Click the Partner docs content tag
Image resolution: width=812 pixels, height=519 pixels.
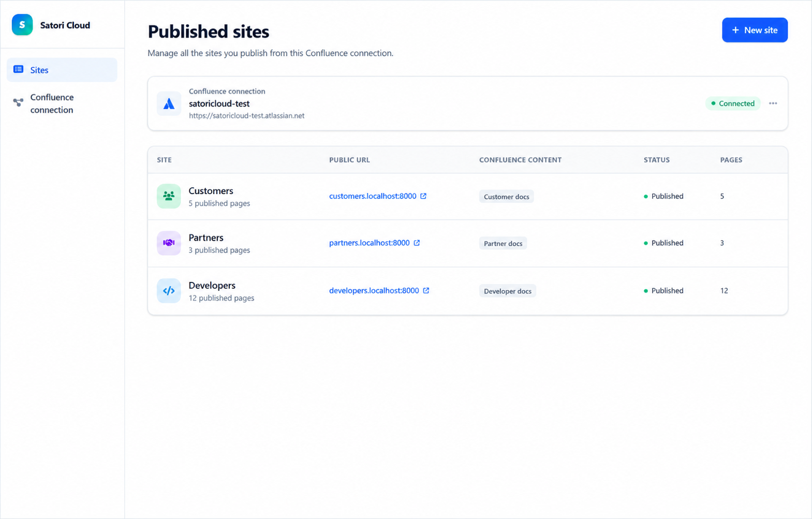pyautogui.click(x=503, y=243)
